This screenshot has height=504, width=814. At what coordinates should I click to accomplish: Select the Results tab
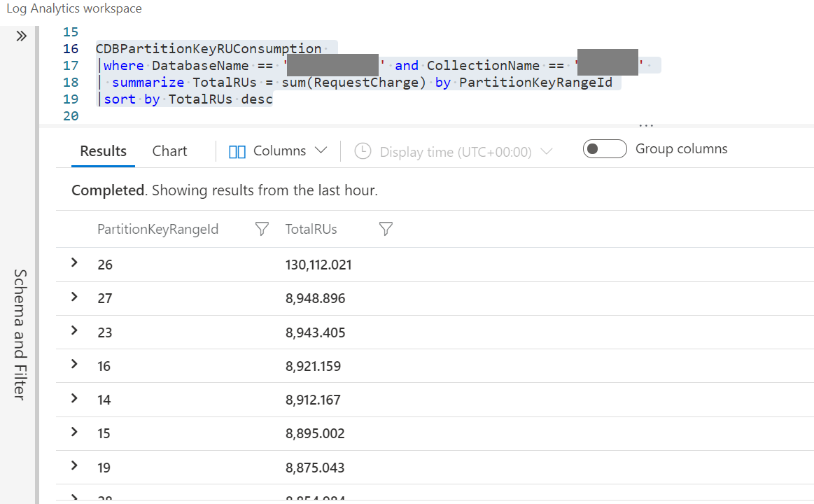pos(103,150)
